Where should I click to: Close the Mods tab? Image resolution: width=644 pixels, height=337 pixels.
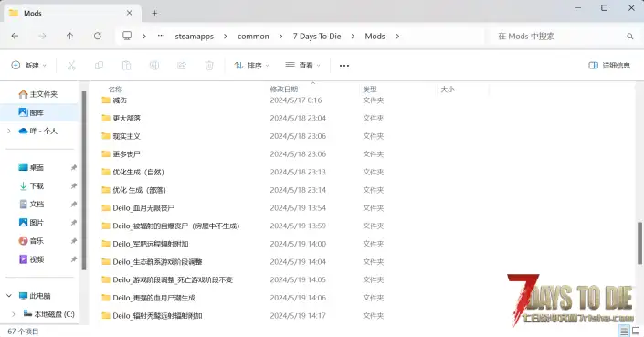click(x=129, y=13)
